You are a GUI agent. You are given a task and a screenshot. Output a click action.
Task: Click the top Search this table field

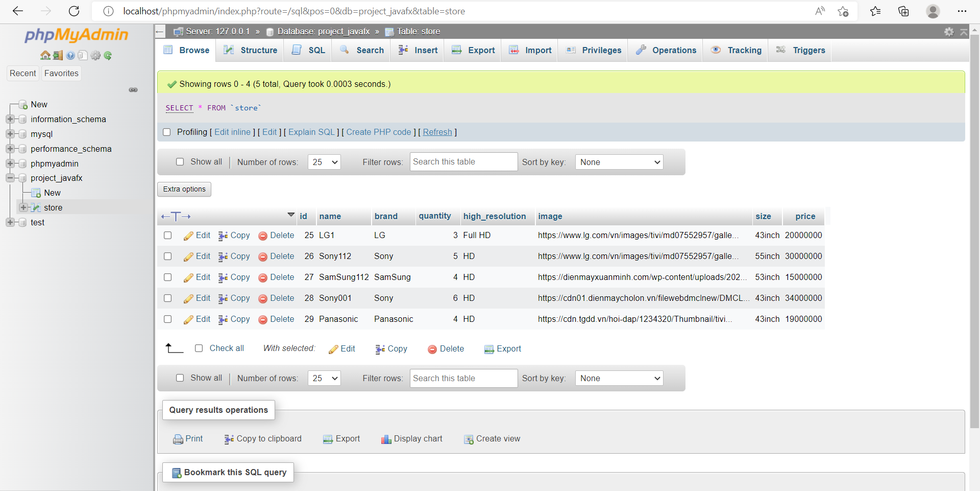pos(463,162)
